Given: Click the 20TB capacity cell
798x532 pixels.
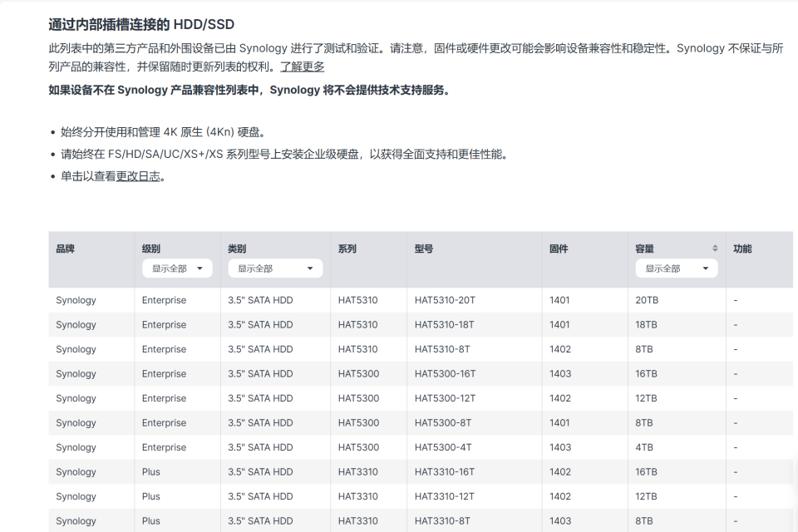Looking at the screenshot, I should point(647,300).
